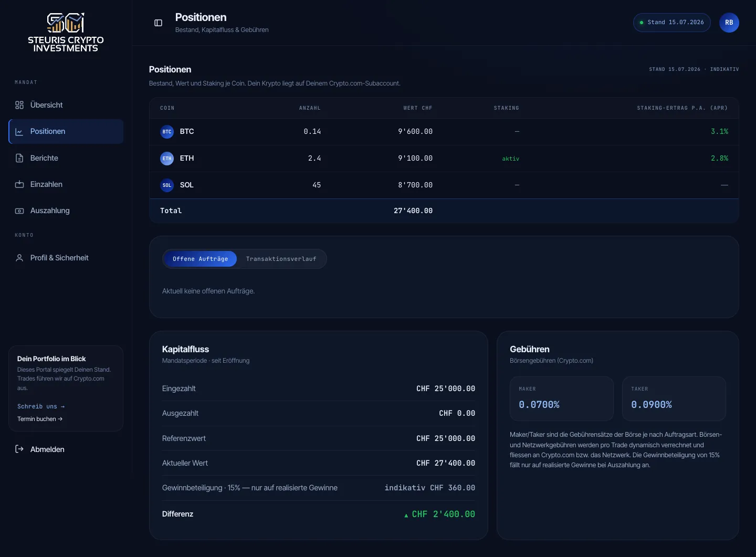Switch to the Transaktionsverlauf tab

point(281,259)
